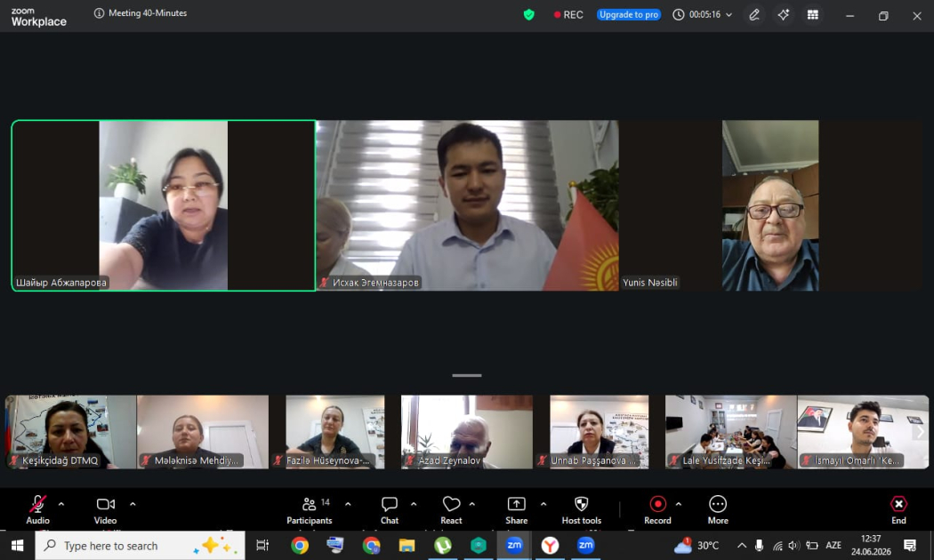Click the green encryption shield icon

point(528,14)
